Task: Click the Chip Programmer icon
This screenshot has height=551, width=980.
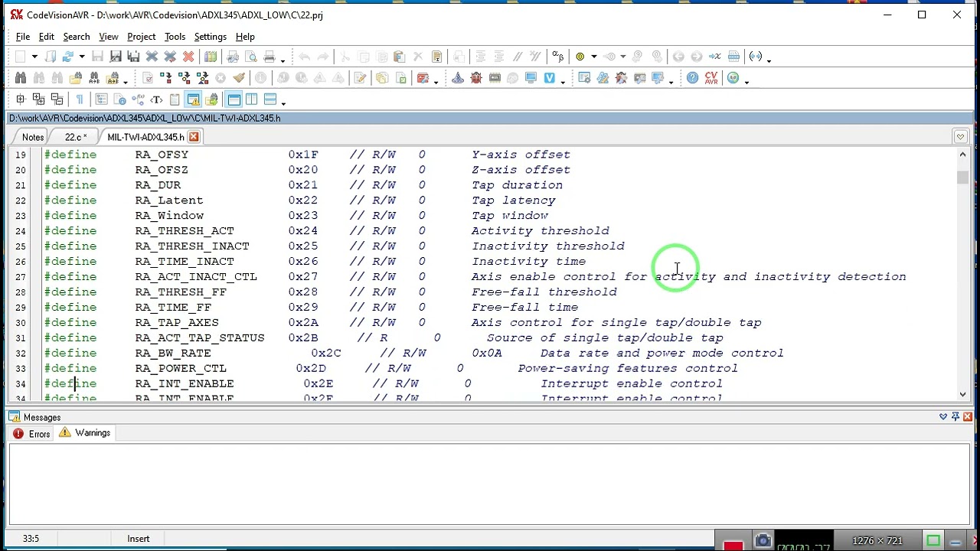Action: coord(495,78)
